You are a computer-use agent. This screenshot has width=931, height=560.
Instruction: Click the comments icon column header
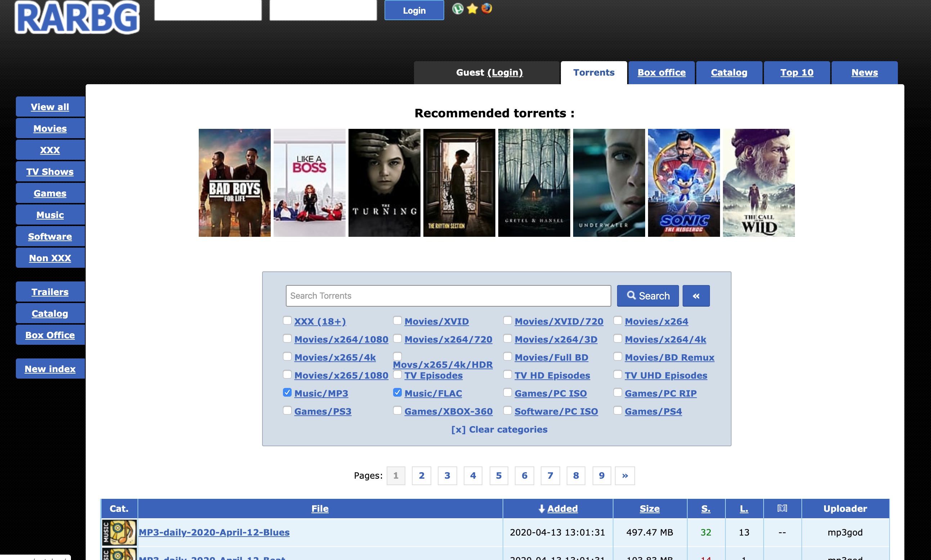[782, 508]
